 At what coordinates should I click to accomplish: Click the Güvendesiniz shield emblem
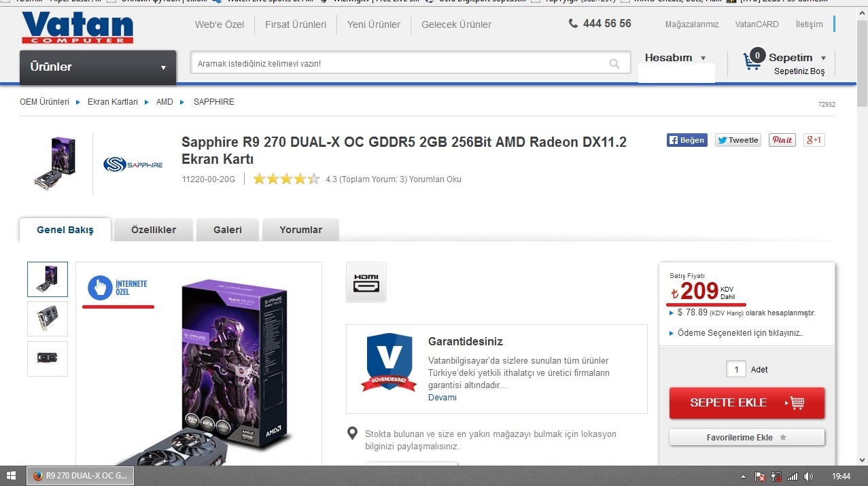pyautogui.click(x=388, y=362)
